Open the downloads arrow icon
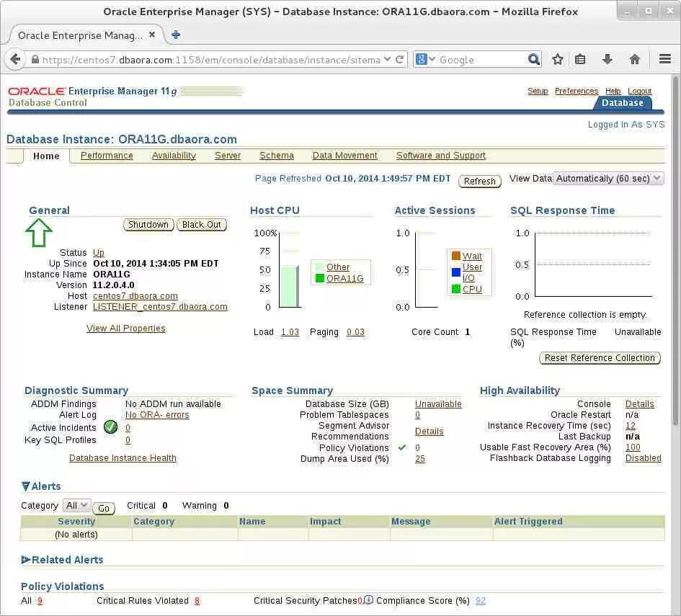The height and width of the screenshot is (616, 681). (607, 60)
